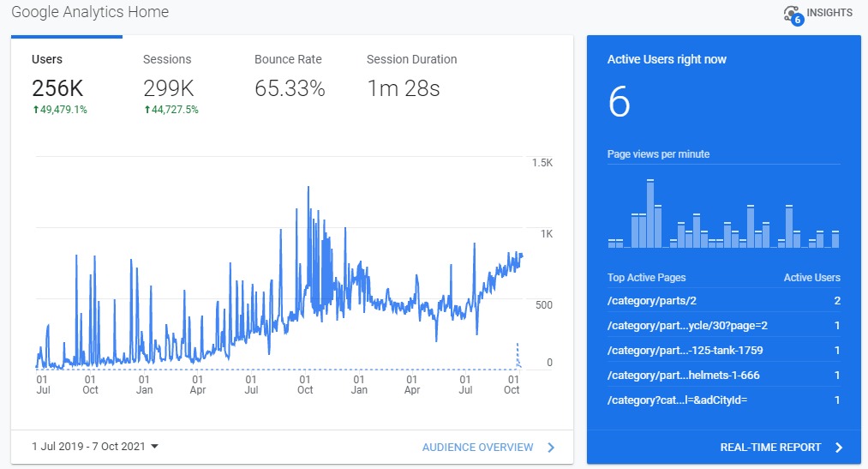
Task: Click the Active Users right now heading
Action: point(667,59)
